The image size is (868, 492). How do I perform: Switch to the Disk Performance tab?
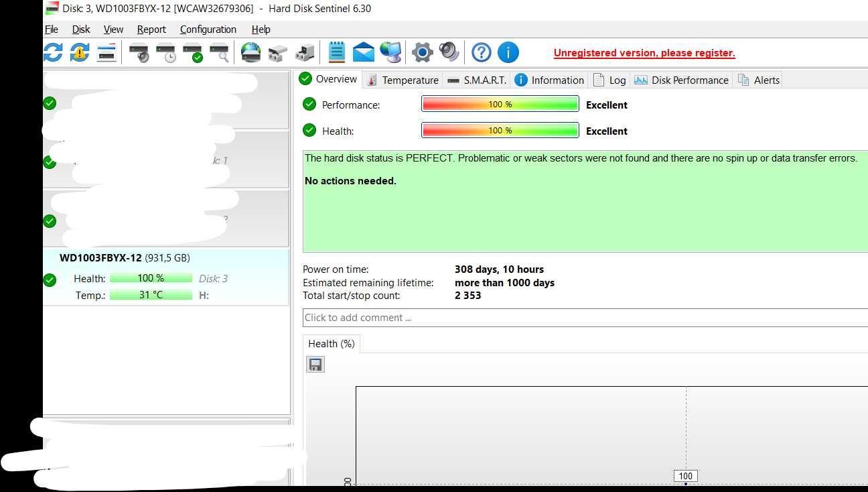click(681, 80)
